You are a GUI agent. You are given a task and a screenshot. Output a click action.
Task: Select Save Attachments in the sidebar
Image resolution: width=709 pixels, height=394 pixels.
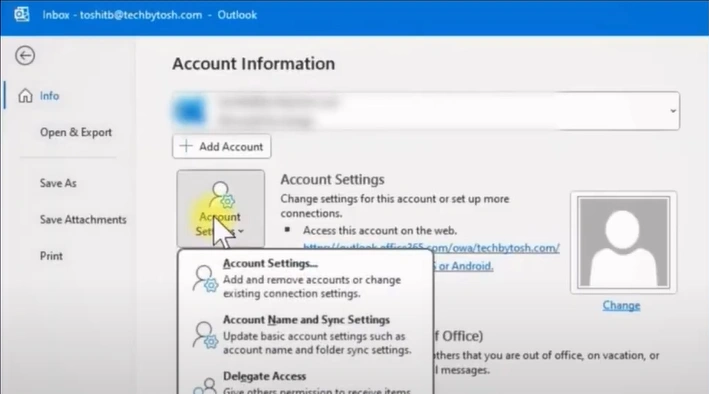pos(83,219)
